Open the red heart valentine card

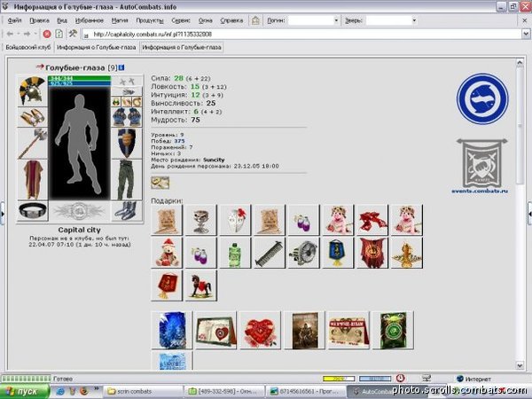coord(260,330)
